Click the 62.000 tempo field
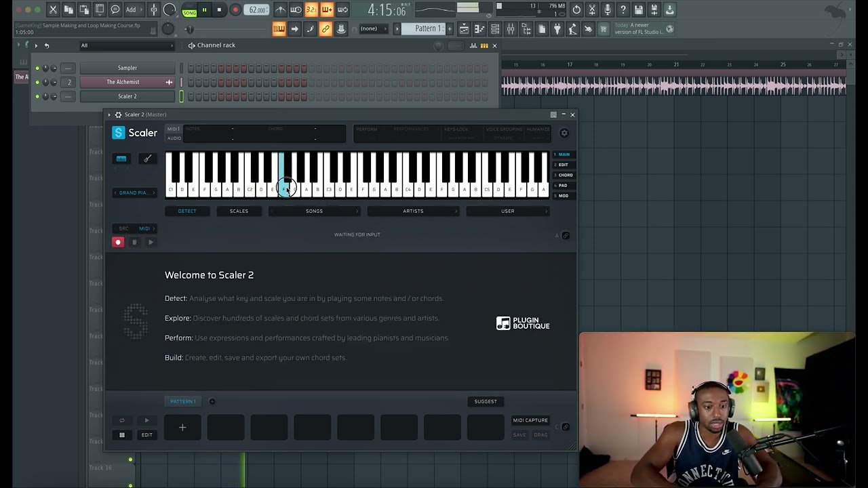Viewport: 868px width, 488px height. [x=257, y=10]
